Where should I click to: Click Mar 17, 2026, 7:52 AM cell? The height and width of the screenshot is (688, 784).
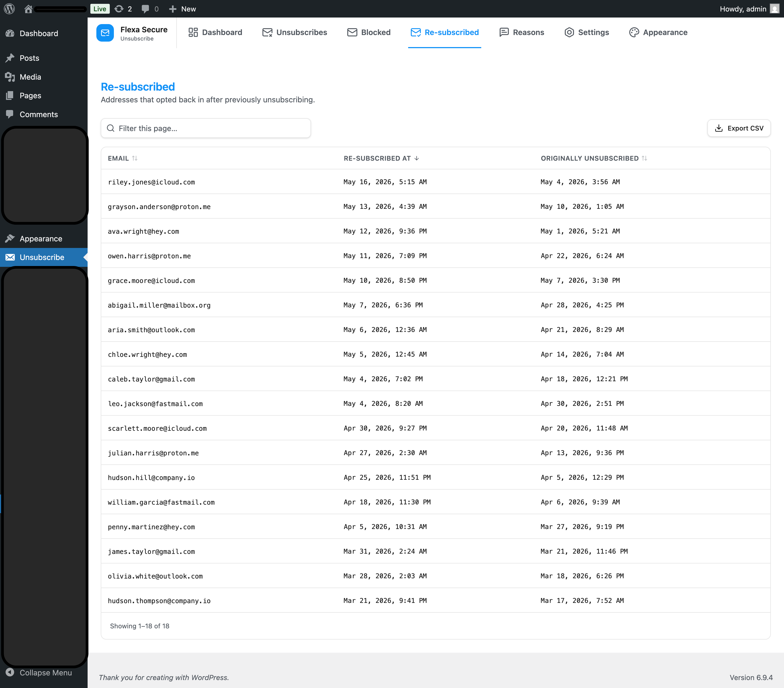582,600
